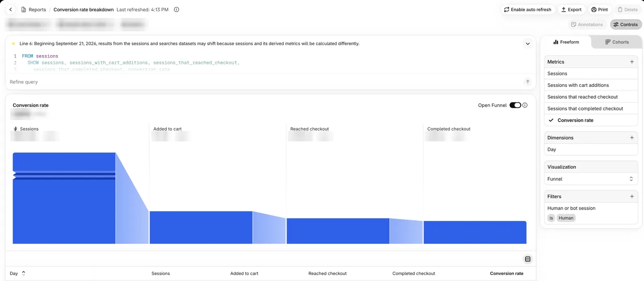Switch to the Cohorts tab
Viewport: 644px width, 281px height.
coord(617,42)
